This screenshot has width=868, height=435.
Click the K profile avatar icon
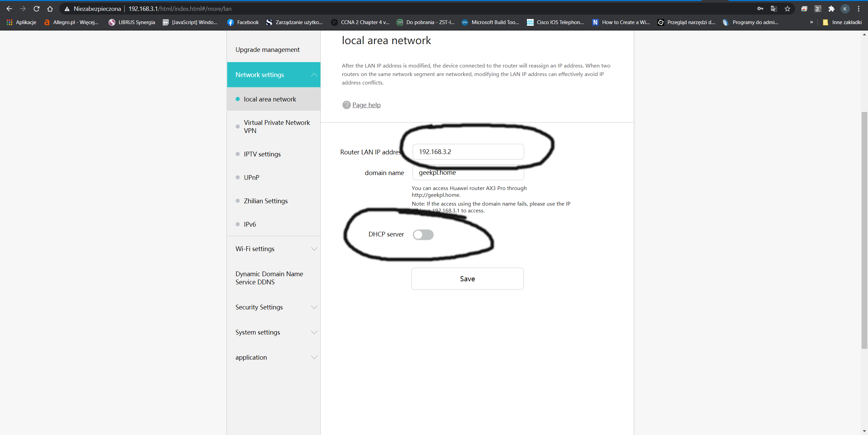[x=845, y=8]
